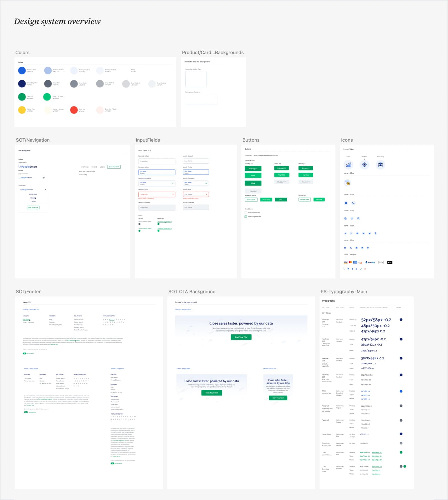Click 'Start Your Trial' in desktop CTA banner
The image size is (448, 500).
[241, 337]
